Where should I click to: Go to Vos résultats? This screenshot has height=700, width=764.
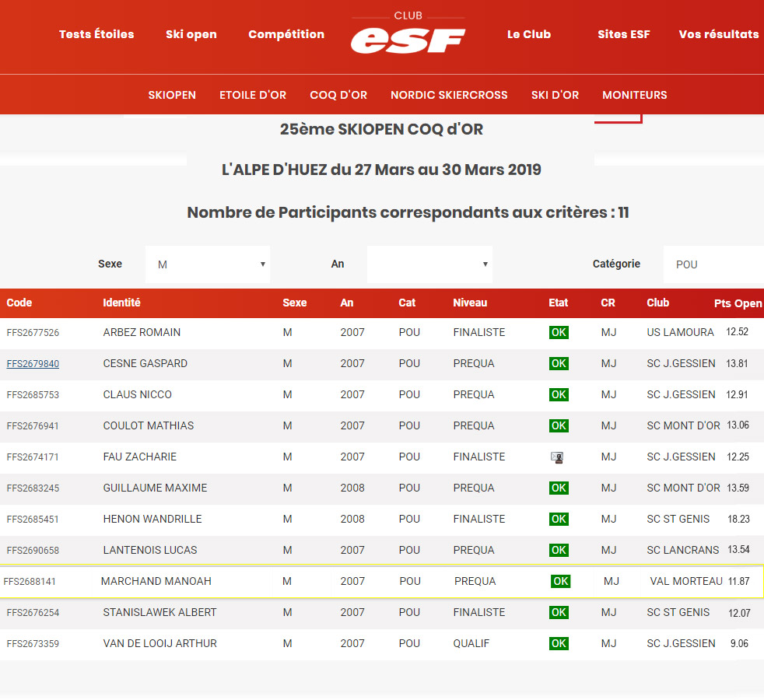tap(718, 34)
